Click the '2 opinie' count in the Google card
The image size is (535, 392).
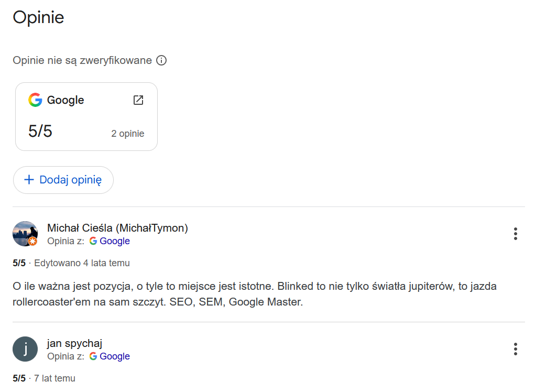127,134
